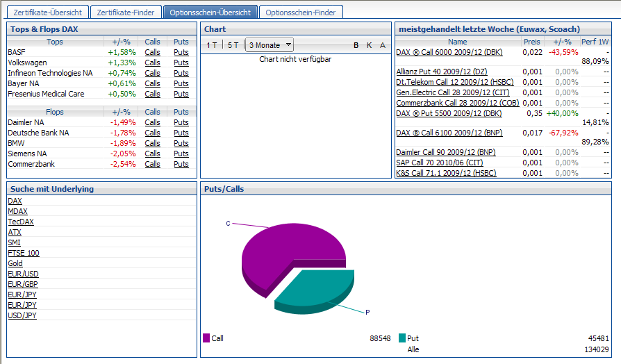This screenshot has width=621, height=364.
Task: Select the 5 T chart period
Action: click(233, 45)
